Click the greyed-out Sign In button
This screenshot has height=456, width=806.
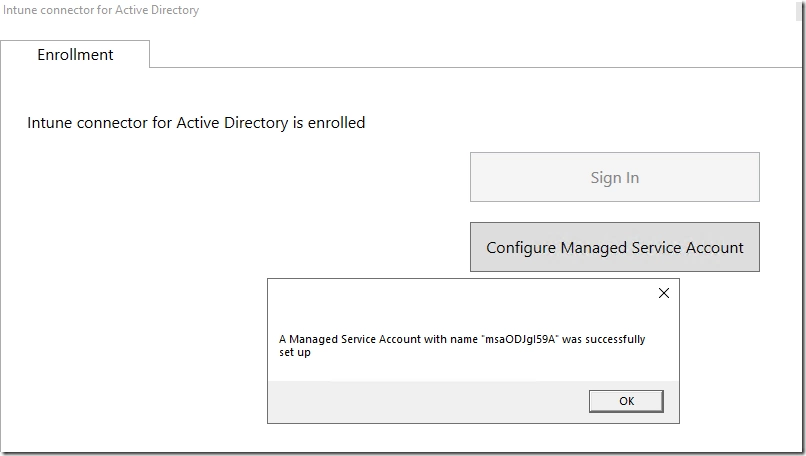pos(614,178)
